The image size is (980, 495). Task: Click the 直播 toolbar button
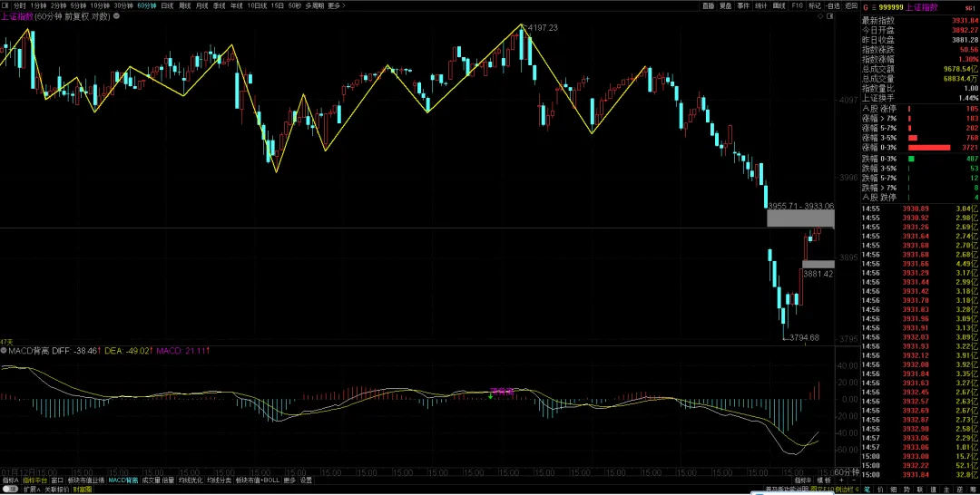pos(708,5)
